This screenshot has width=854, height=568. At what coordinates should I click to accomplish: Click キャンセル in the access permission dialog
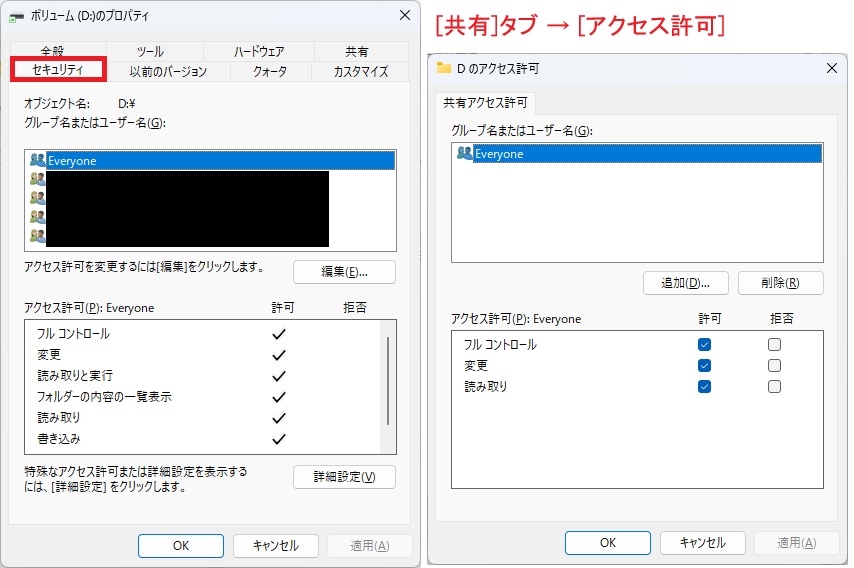[703, 543]
